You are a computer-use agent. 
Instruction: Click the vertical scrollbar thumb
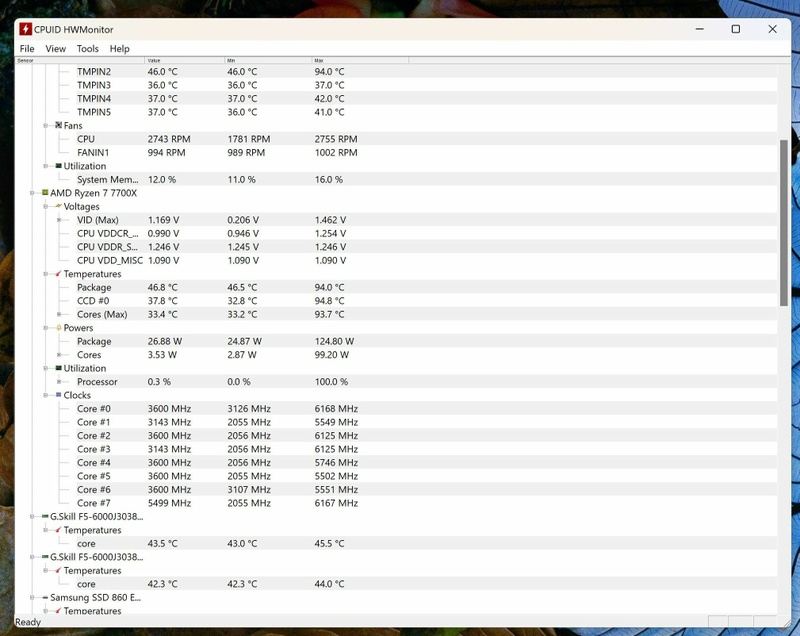click(x=783, y=223)
